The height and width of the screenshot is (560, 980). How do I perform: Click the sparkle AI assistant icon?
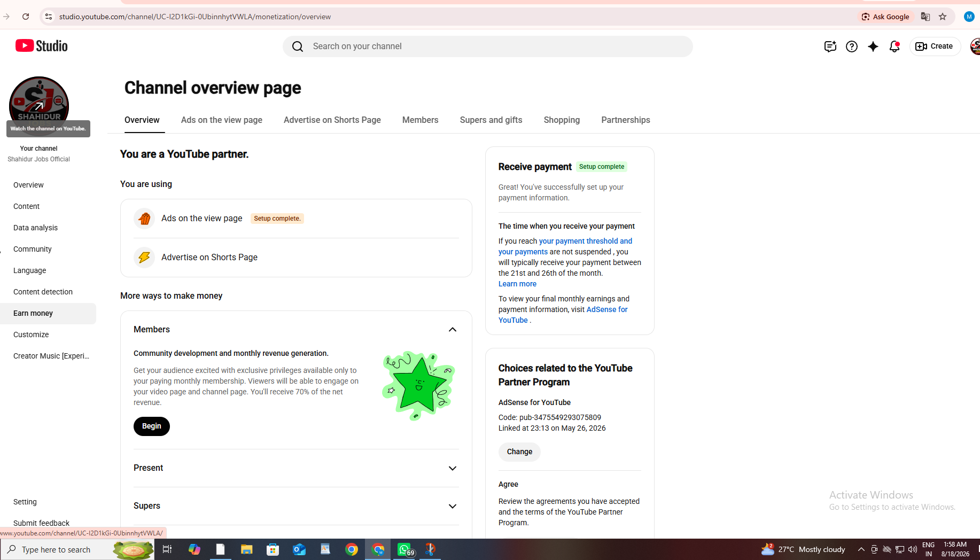(x=873, y=46)
